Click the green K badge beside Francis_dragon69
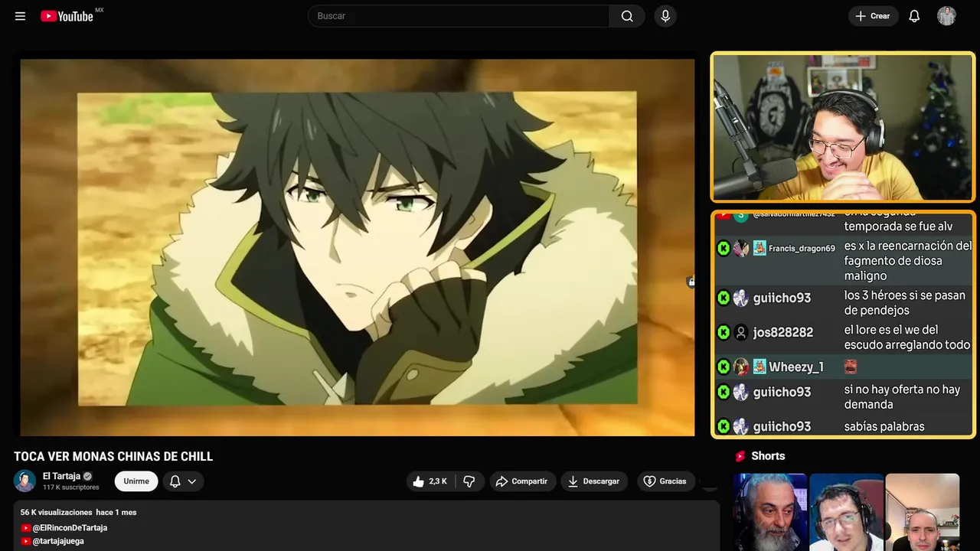The height and width of the screenshot is (551, 980). point(724,249)
